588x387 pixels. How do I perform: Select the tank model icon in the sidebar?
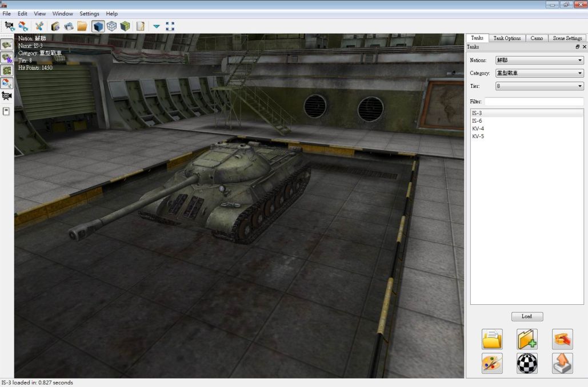(x=7, y=45)
